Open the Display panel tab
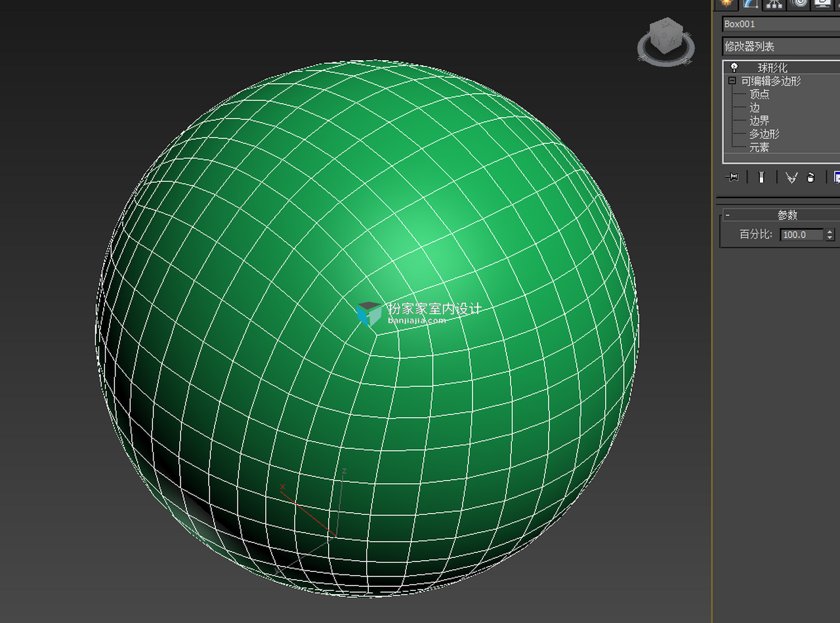 [x=822, y=4]
